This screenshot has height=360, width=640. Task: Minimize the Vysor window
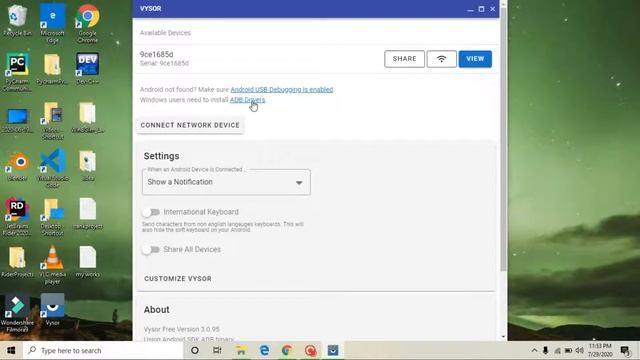[x=470, y=9]
